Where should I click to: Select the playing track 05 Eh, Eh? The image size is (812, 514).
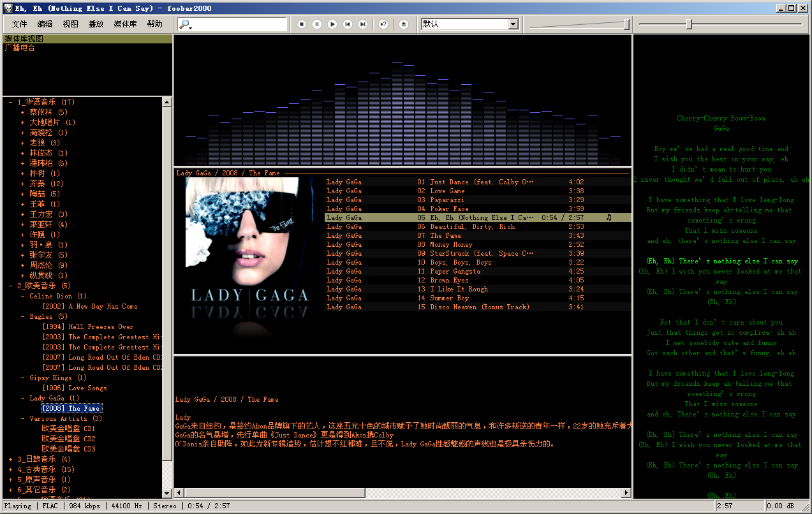[478, 217]
